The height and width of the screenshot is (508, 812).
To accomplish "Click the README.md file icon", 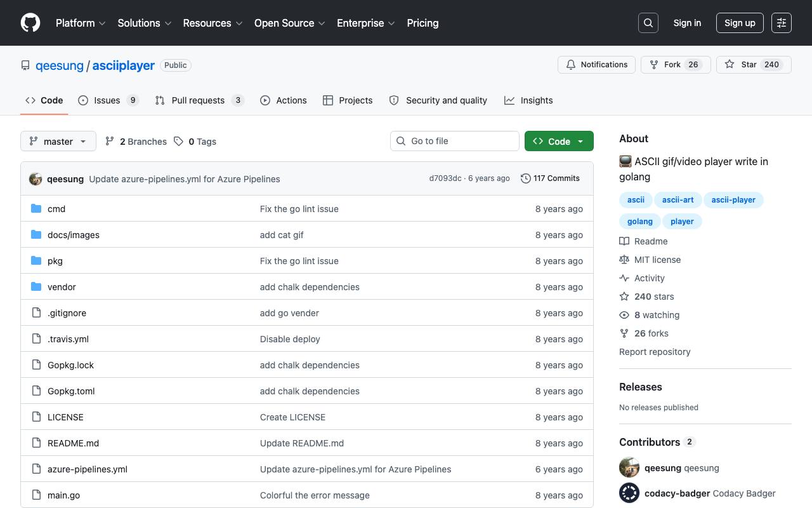I will [x=36, y=443].
